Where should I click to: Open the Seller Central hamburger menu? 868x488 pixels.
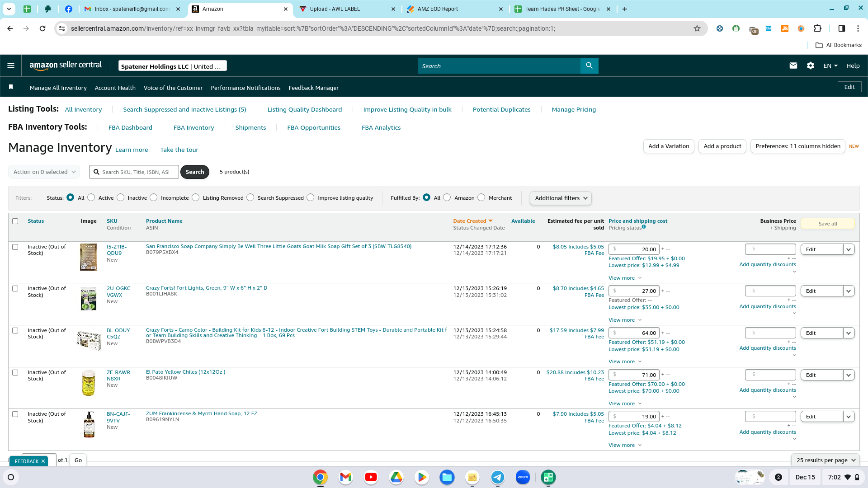click(x=11, y=66)
